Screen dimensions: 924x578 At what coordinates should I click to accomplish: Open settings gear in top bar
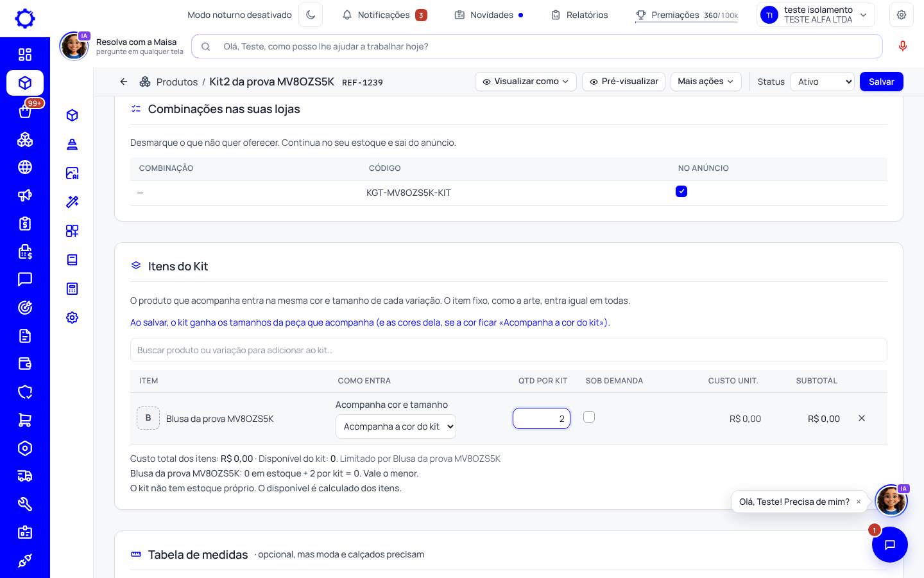point(901,15)
